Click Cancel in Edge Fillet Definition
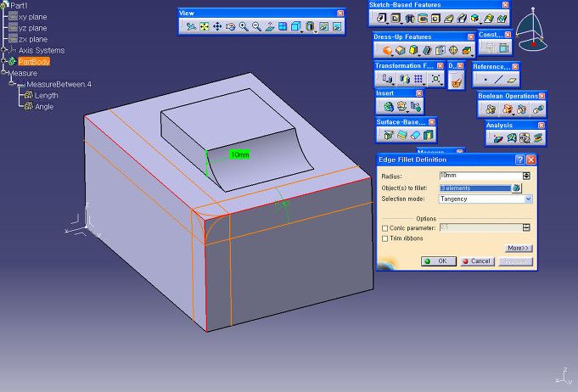The image size is (578, 392). (477, 261)
